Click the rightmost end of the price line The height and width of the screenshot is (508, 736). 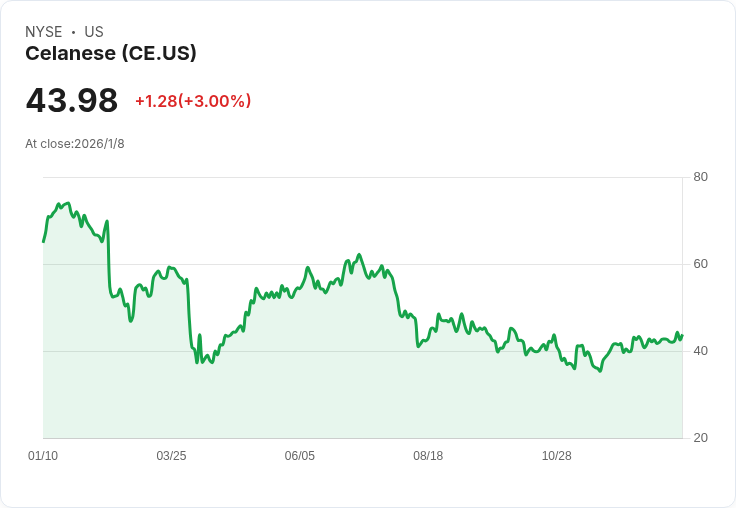click(682, 335)
